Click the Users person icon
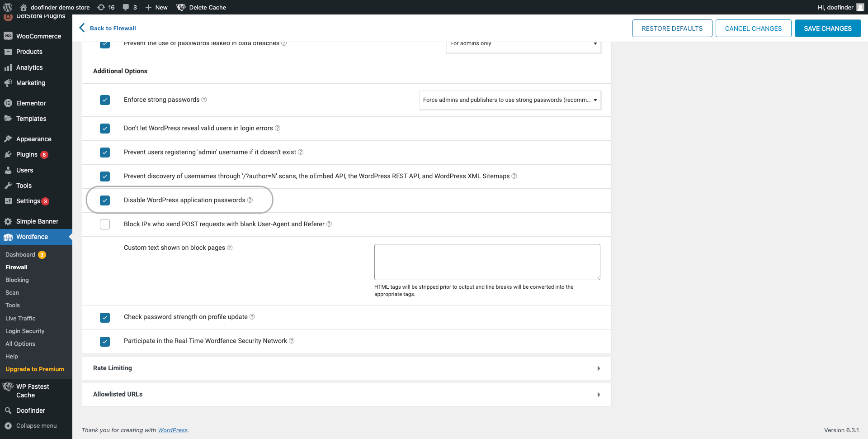The image size is (868, 439). point(8,170)
